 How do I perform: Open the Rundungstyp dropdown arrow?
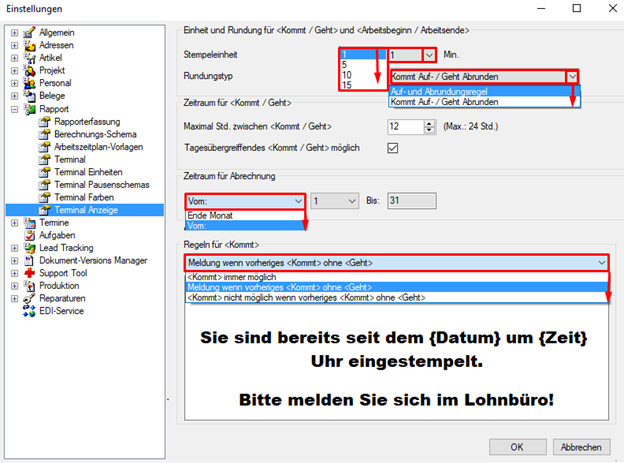[x=572, y=76]
